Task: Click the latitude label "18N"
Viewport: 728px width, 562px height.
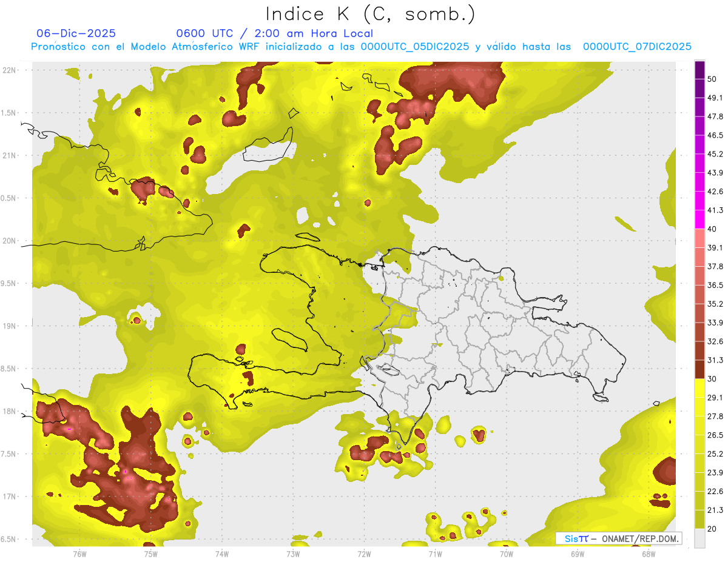Action: [9, 412]
